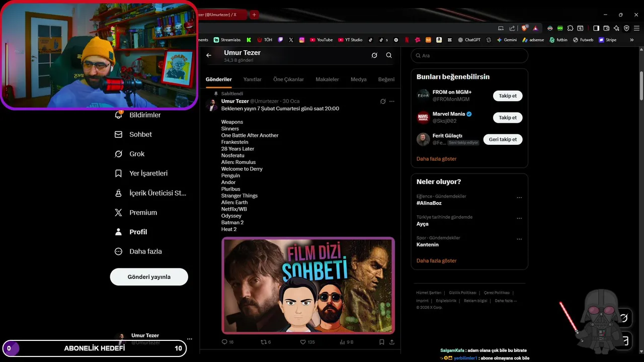Open Premium in the sidebar
This screenshot has height=362, width=644.
136,213
